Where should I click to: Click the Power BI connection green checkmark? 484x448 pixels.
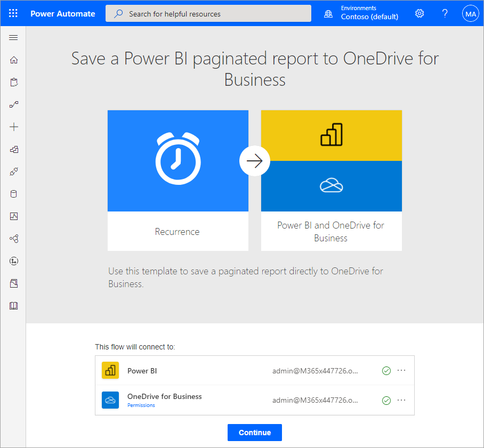(x=386, y=371)
